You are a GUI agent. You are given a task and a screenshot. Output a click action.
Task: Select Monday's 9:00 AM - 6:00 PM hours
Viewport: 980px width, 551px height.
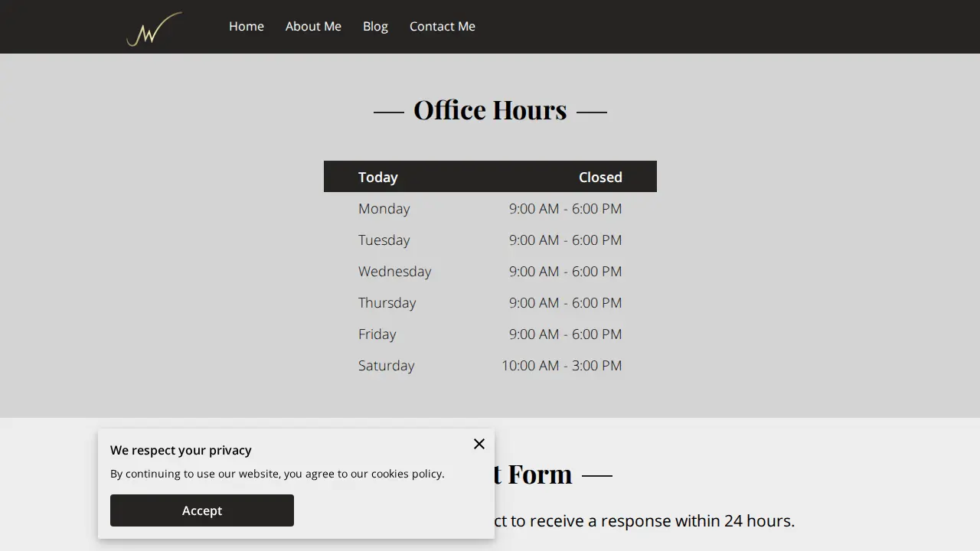pos(565,208)
